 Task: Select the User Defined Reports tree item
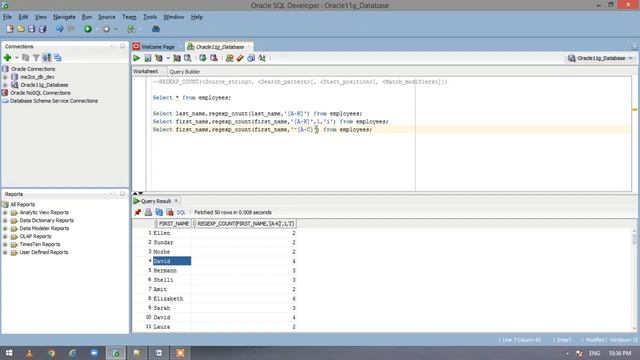point(44,252)
